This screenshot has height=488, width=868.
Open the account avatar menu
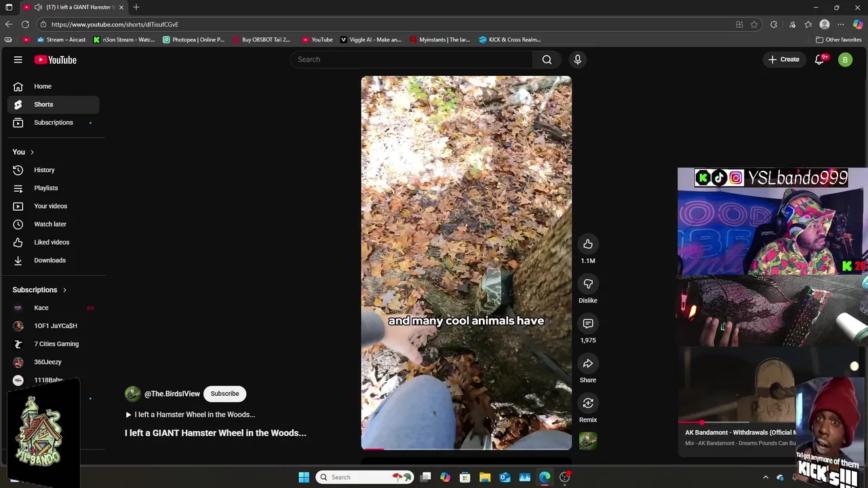coord(845,60)
